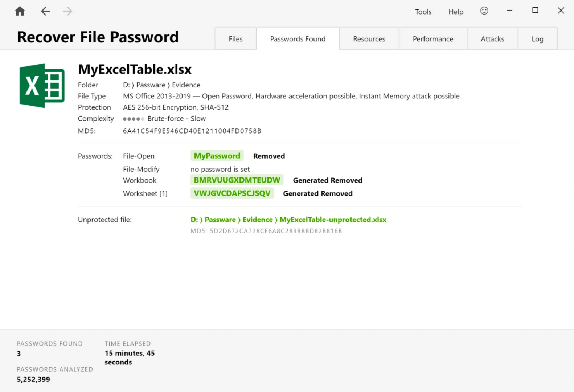Open the Tools menu
The width and height of the screenshot is (574, 392).
[423, 12]
